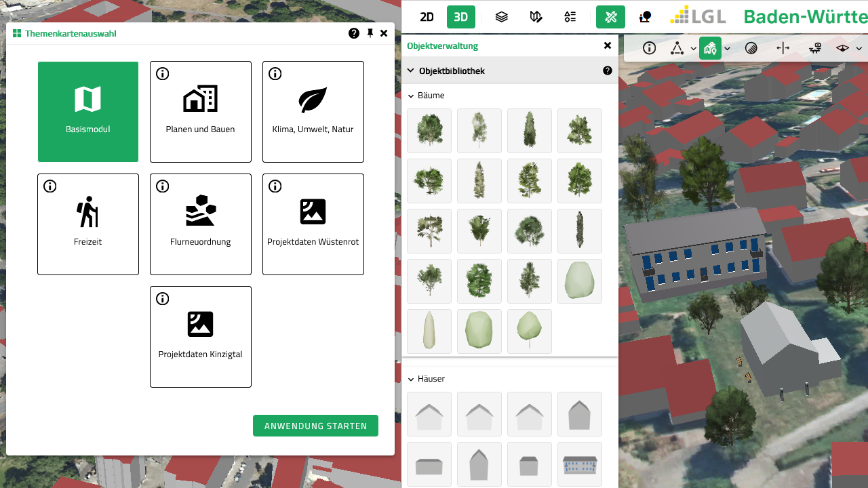Click Anwendung Starten button
Screen dimensions: 868x488
click(x=315, y=426)
